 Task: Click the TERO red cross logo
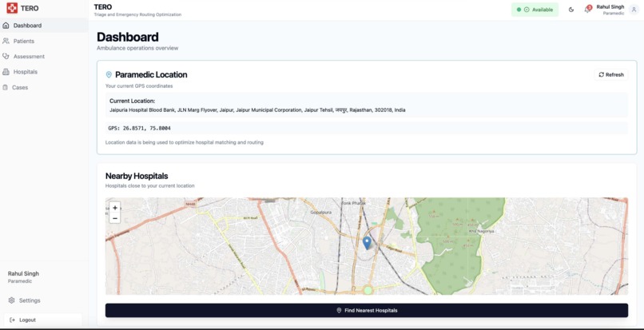12,8
